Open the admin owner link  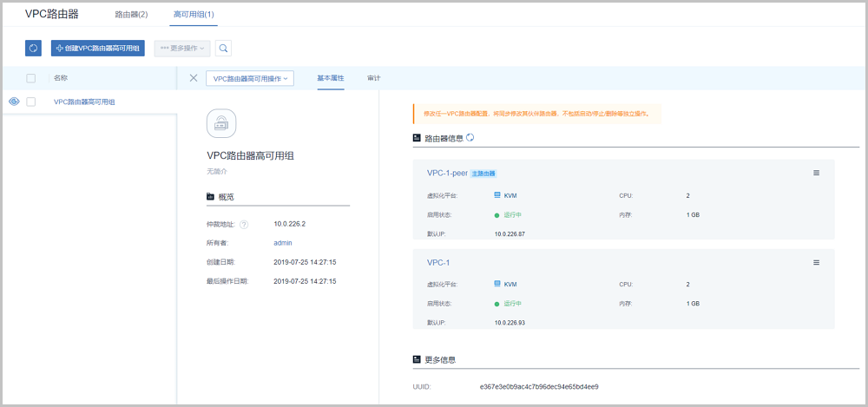coord(283,243)
